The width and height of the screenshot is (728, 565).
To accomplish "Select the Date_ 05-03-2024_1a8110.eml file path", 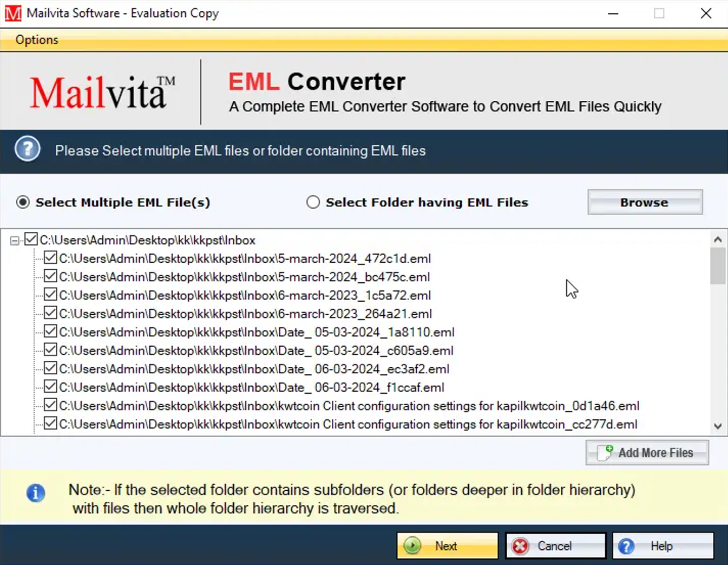I will 257,332.
